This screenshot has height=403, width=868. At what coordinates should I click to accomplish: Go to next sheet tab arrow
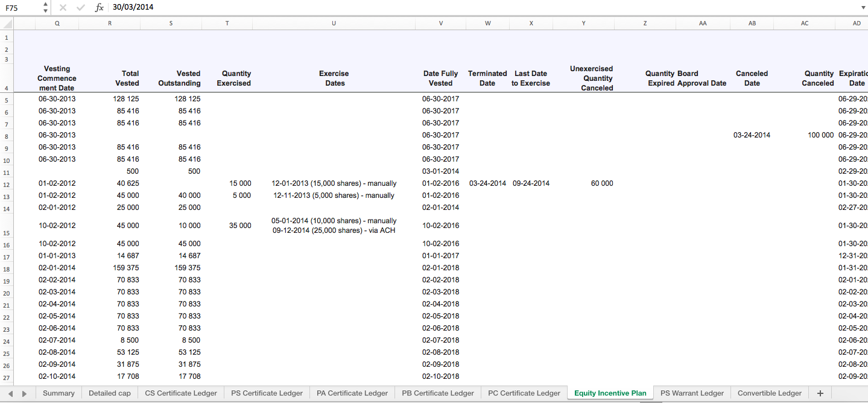pyautogui.click(x=24, y=393)
